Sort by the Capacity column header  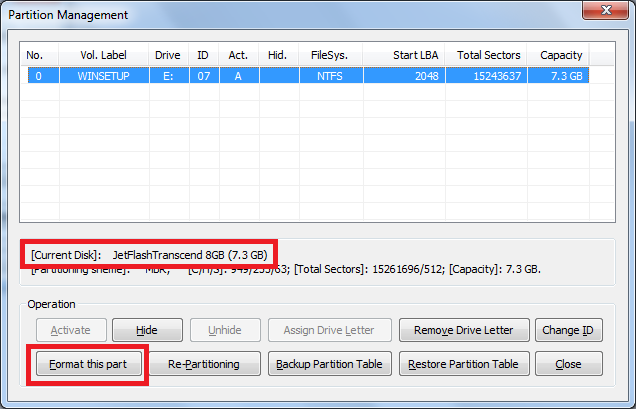coord(561,55)
